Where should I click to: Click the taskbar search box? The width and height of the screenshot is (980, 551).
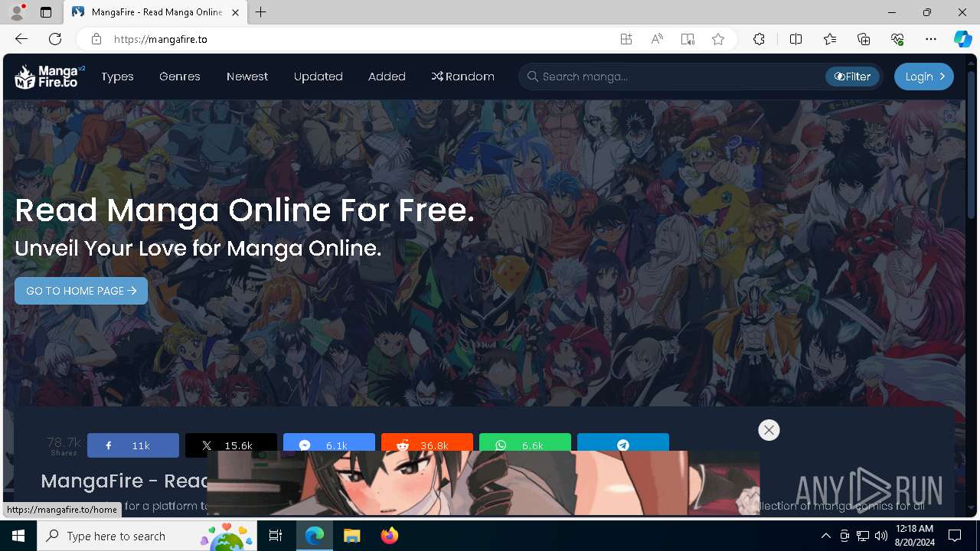coord(148,536)
